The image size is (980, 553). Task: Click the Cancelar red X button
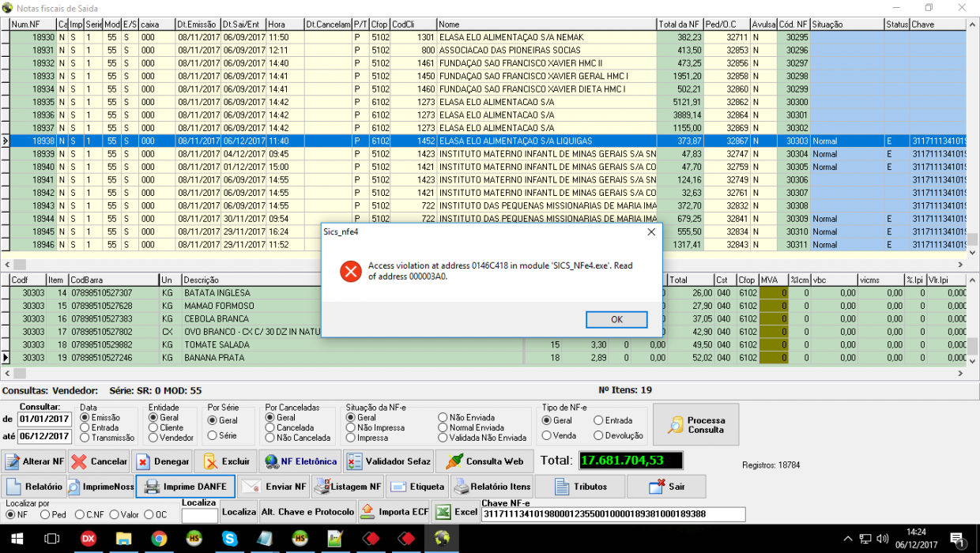click(x=99, y=461)
